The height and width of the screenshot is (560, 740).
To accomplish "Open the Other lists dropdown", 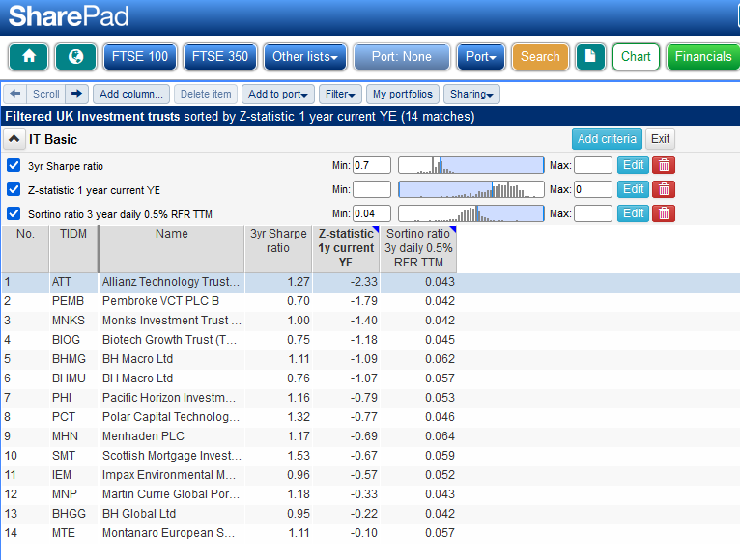I will pos(305,57).
